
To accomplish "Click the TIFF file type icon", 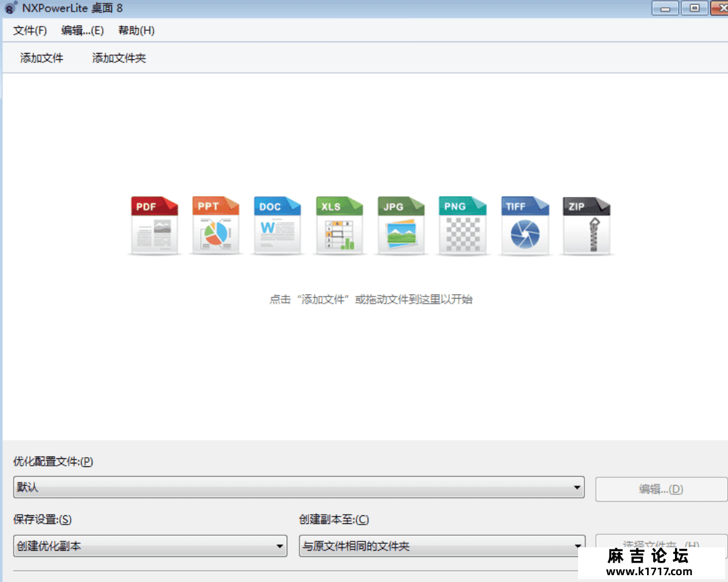I will click(525, 226).
